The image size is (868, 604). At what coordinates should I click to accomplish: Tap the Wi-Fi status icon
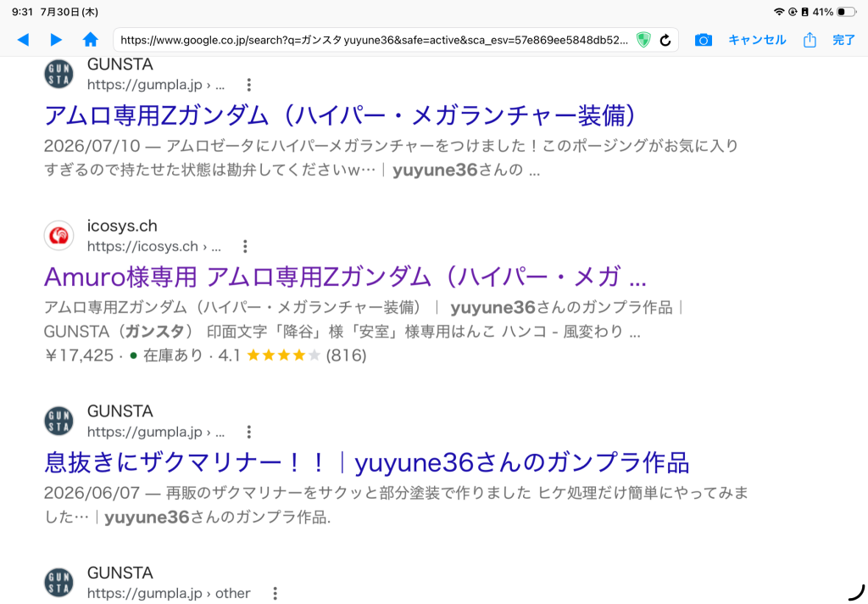[779, 12]
